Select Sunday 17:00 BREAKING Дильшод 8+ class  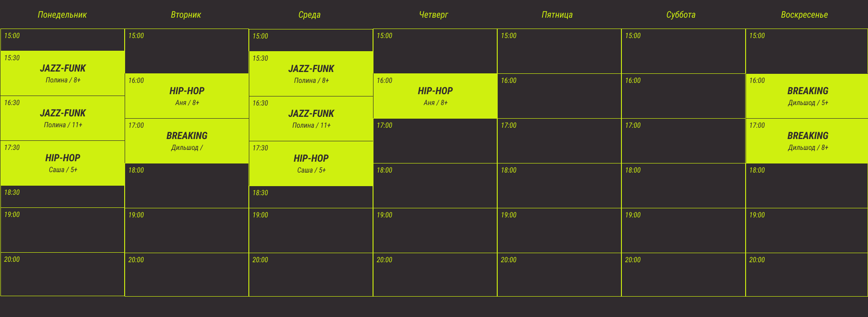pos(807,140)
